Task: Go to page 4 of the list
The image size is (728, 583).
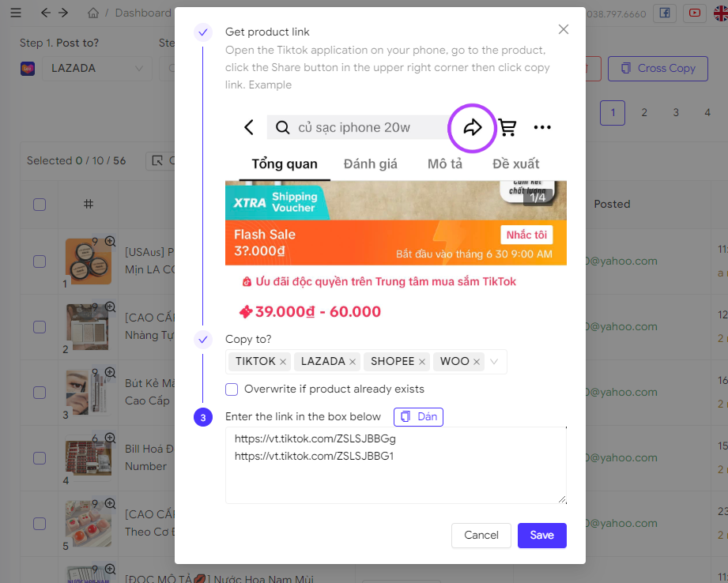Action: [707, 113]
